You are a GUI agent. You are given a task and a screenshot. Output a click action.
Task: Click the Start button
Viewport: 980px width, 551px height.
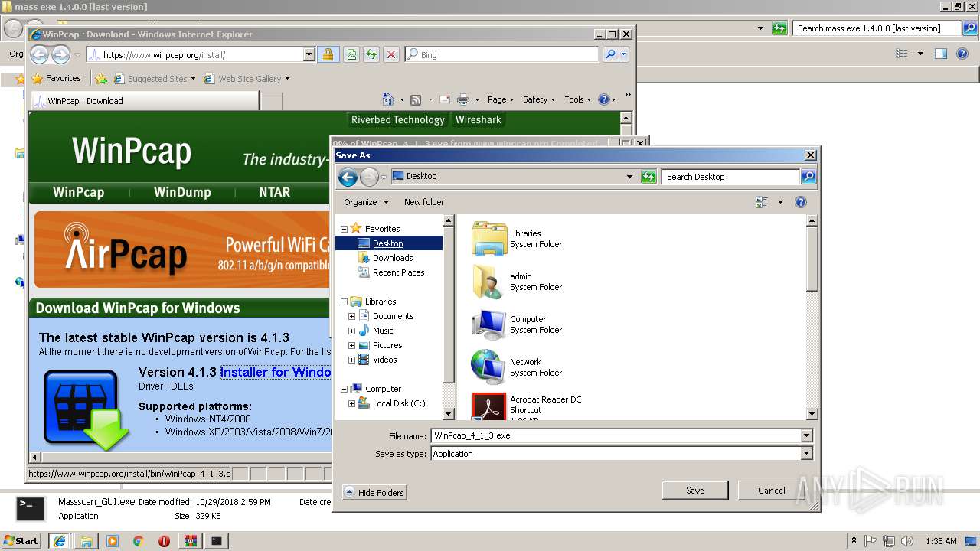tap(21, 540)
